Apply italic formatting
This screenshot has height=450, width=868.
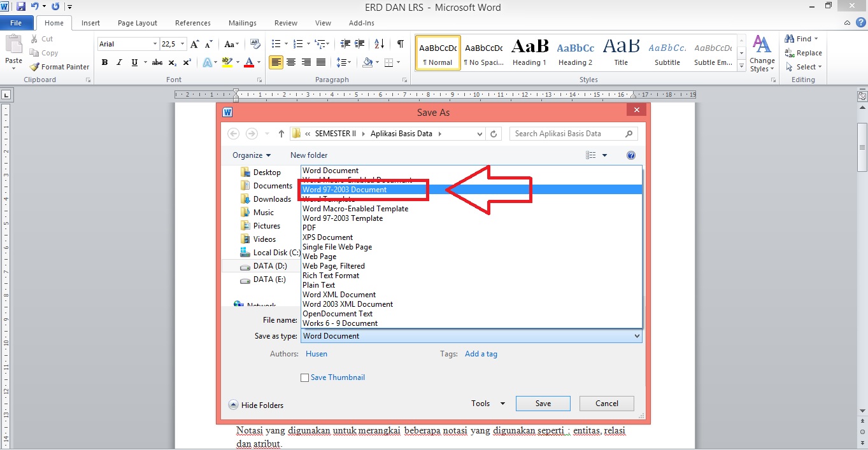click(118, 62)
